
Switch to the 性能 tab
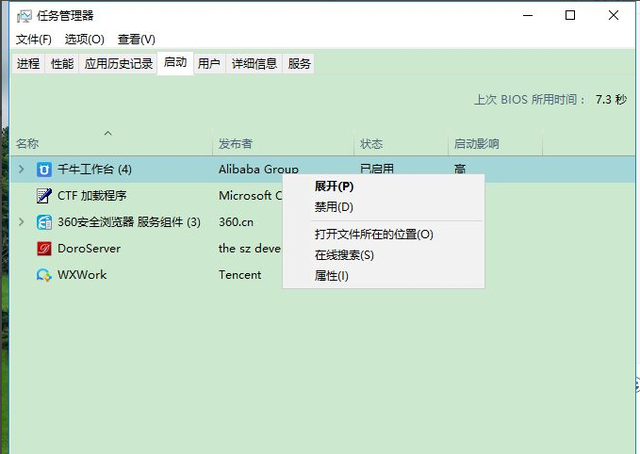(62, 64)
